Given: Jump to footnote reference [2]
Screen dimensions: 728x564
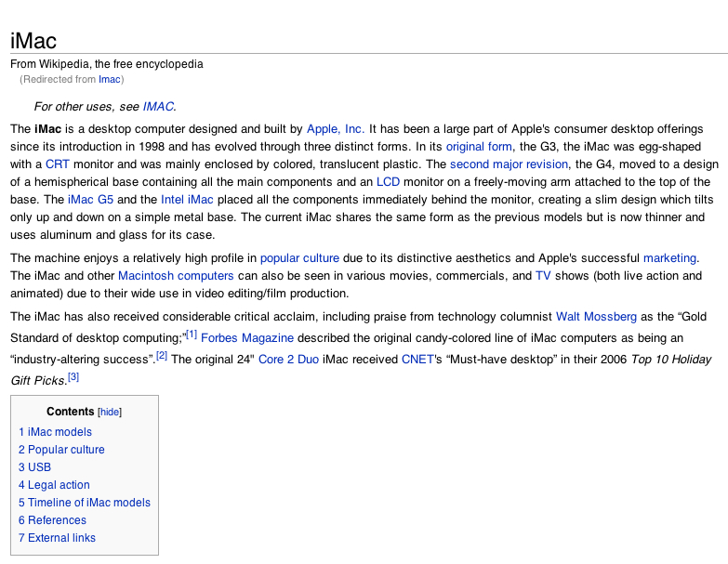Looking at the screenshot, I should [x=162, y=356].
